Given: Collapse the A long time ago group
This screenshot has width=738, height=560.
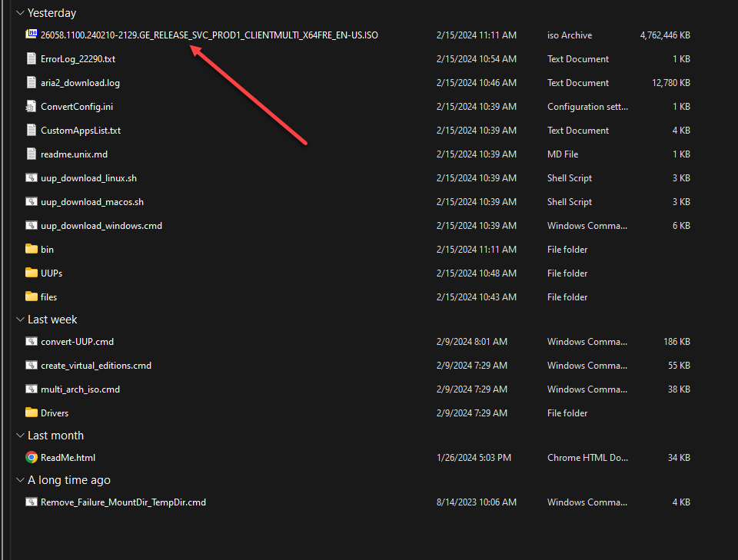Looking at the screenshot, I should pyautogui.click(x=20, y=480).
